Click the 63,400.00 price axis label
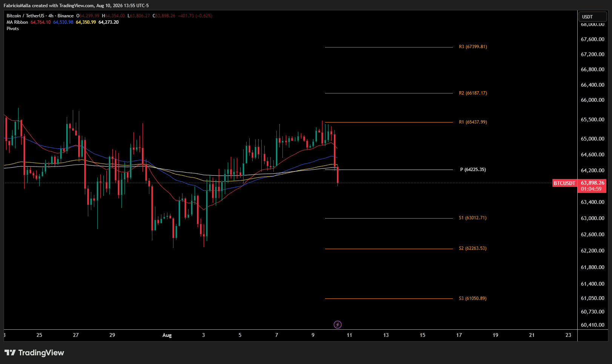The width and height of the screenshot is (612, 364). (592, 202)
